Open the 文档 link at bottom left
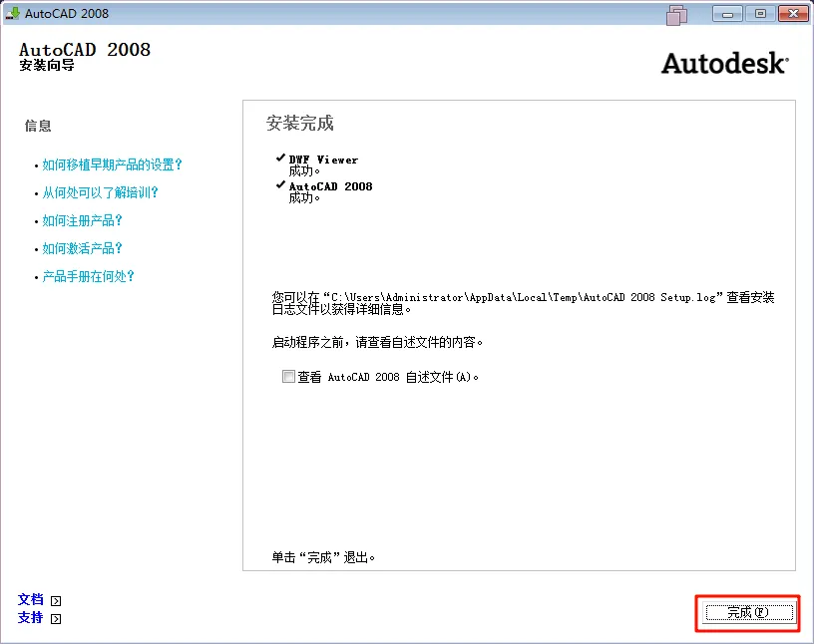The image size is (814, 644). coord(31,600)
